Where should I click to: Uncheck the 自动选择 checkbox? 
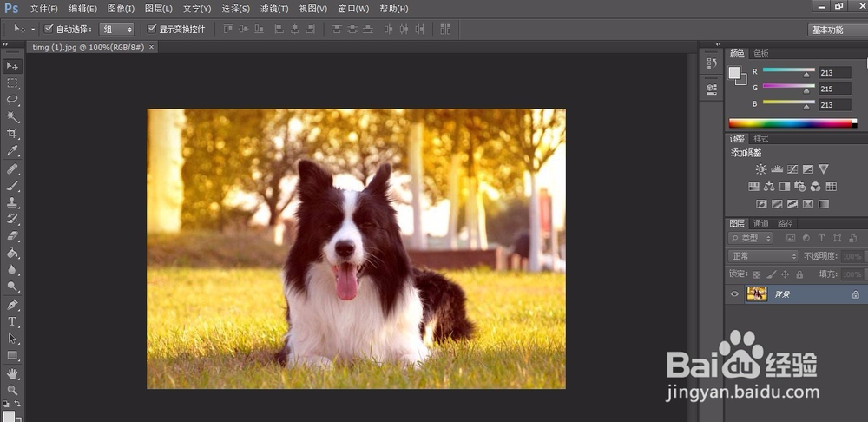pos(49,29)
